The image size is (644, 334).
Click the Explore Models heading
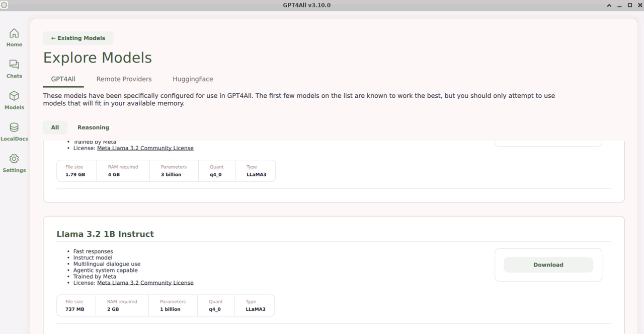98,57
